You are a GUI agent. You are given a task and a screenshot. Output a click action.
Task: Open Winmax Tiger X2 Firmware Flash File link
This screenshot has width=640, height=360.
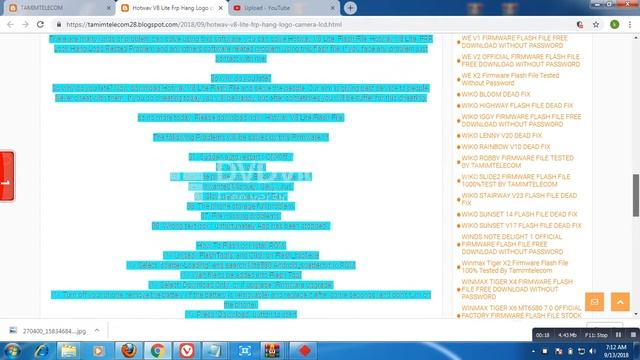[515, 267]
